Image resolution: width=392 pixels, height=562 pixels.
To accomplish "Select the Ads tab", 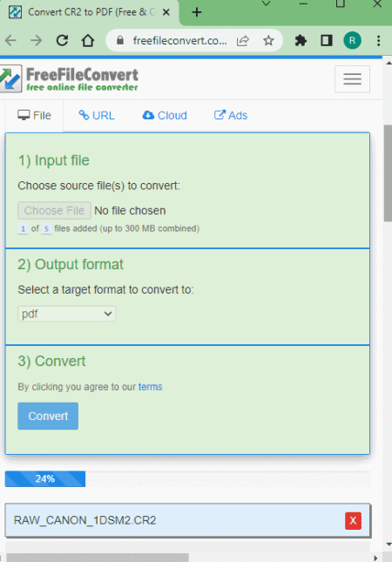I will [231, 115].
